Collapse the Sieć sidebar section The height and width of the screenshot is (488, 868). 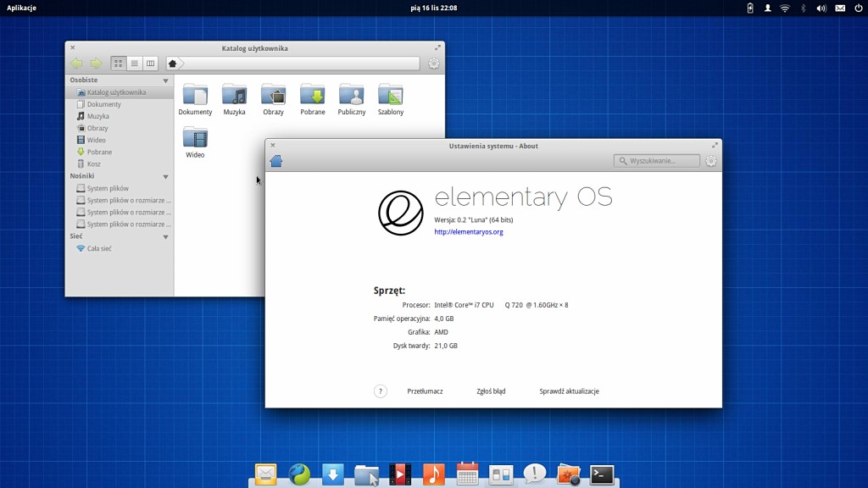coord(165,237)
